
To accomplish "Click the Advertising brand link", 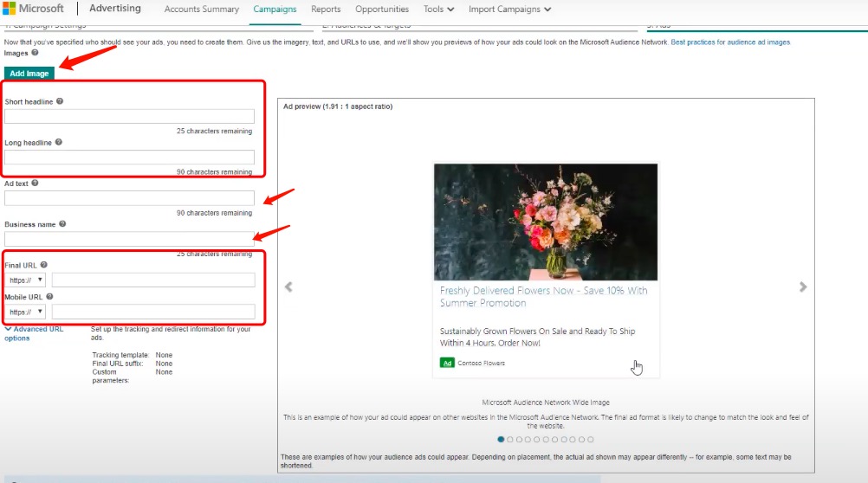I will coord(115,9).
